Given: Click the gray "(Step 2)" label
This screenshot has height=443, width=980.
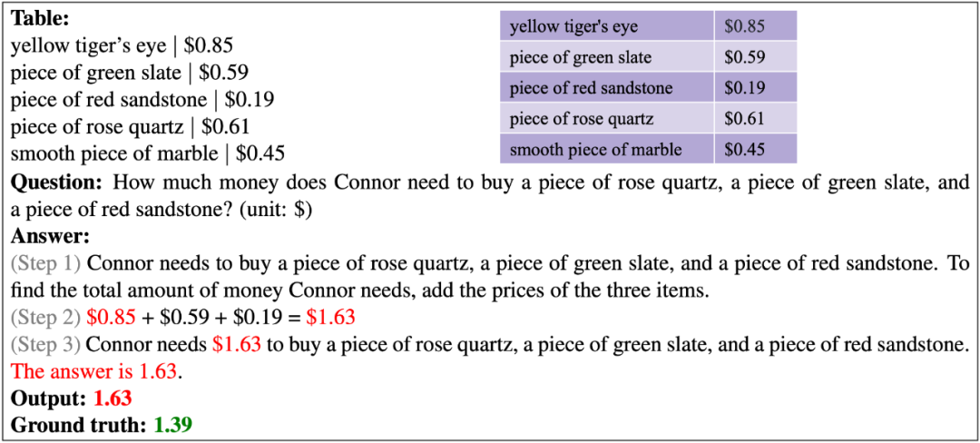Looking at the screenshot, I should click(45, 318).
